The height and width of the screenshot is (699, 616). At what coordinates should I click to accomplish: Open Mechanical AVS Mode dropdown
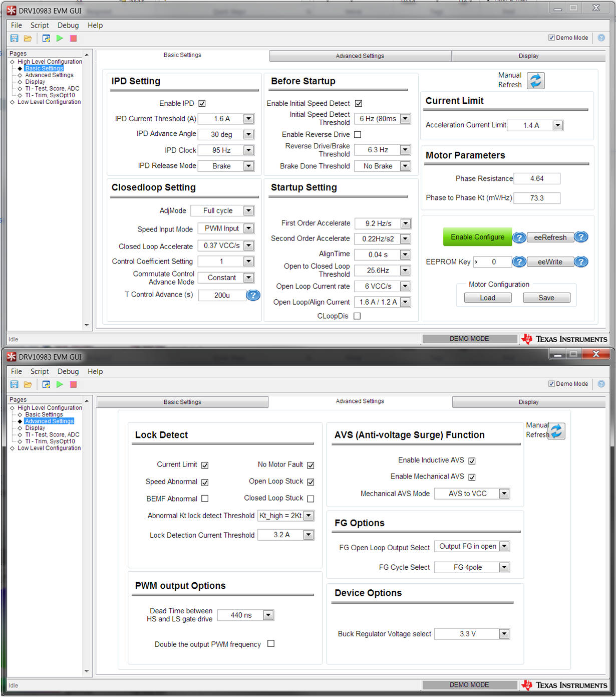[x=504, y=494]
